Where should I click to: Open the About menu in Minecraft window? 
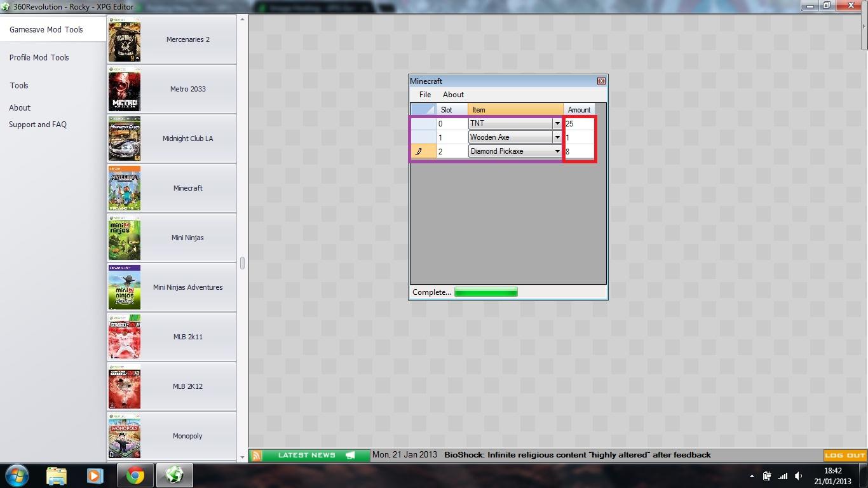[x=453, y=95]
